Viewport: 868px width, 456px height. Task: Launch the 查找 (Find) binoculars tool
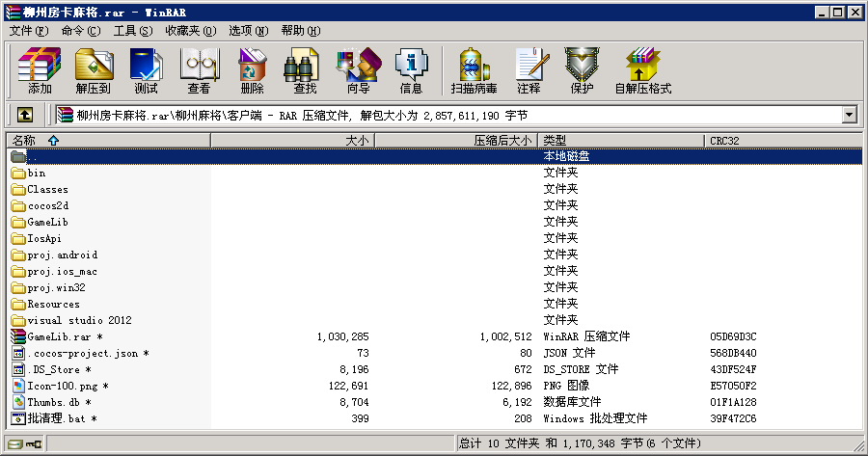(x=305, y=70)
